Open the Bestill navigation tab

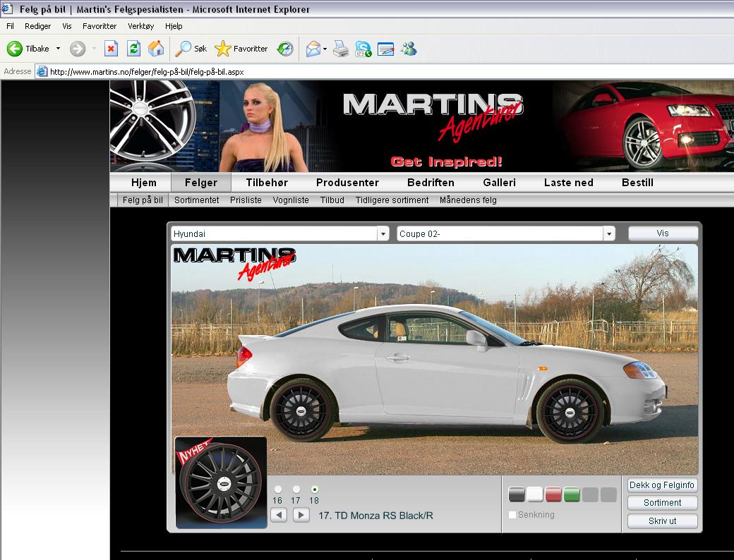(637, 183)
